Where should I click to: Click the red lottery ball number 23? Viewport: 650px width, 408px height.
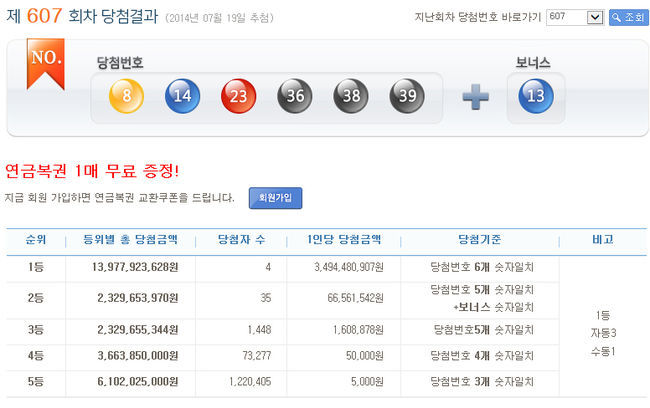[239, 97]
